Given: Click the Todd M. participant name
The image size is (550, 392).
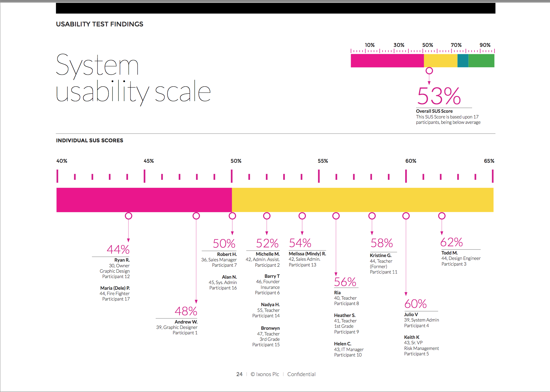Looking at the screenshot, I should coord(449,253).
